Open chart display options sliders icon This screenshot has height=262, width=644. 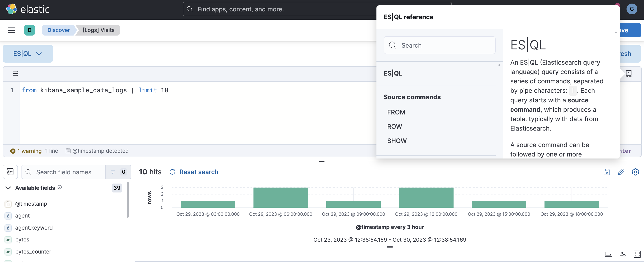pyautogui.click(x=623, y=254)
